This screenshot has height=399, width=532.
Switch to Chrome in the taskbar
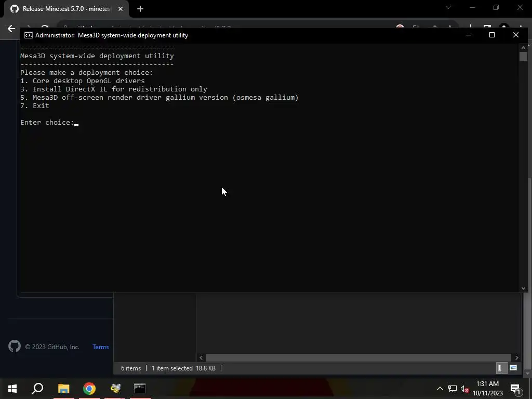pos(89,388)
